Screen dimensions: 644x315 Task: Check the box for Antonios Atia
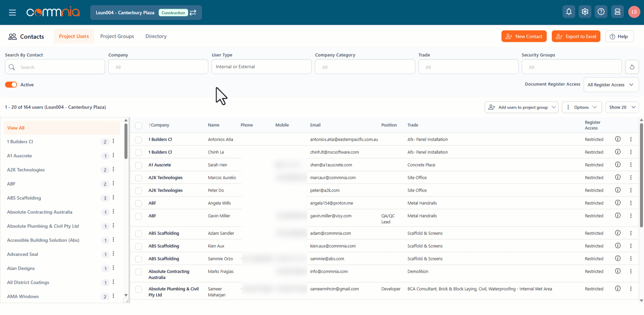[x=139, y=140]
